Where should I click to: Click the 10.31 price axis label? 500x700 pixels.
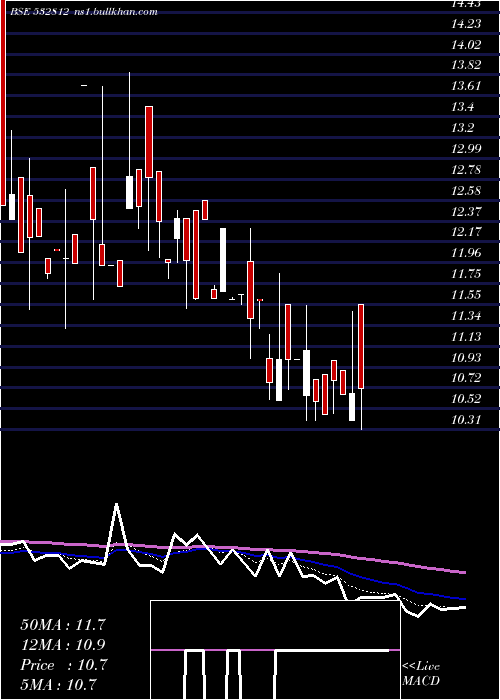tap(466, 420)
